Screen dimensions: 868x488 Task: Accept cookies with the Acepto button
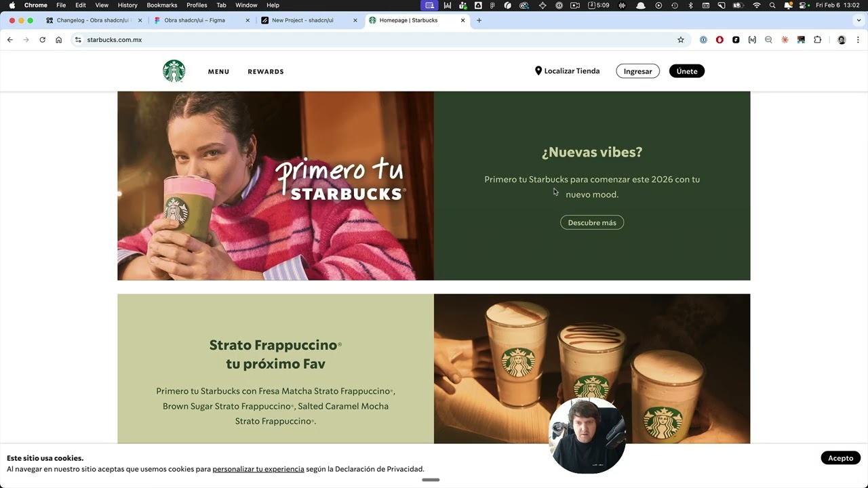tap(840, 458)
